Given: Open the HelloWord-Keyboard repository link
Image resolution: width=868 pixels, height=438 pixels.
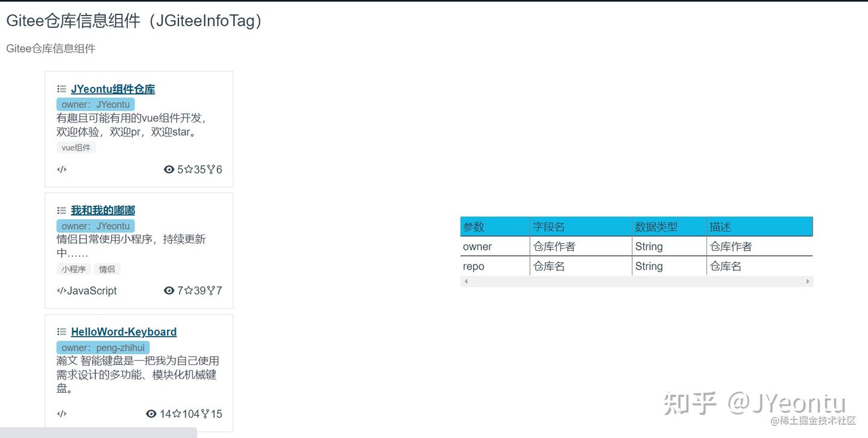Looking at the screenshot, I should click(x=124, y=331).
